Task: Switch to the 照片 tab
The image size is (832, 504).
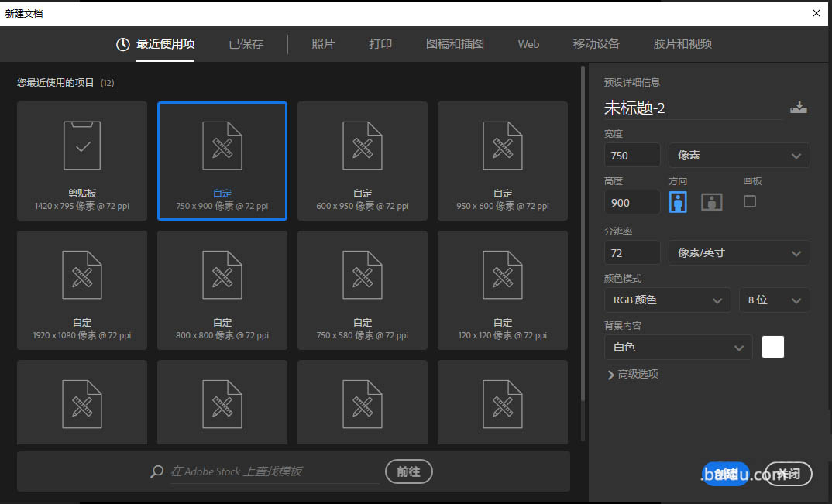Action: tap(323, 44)
